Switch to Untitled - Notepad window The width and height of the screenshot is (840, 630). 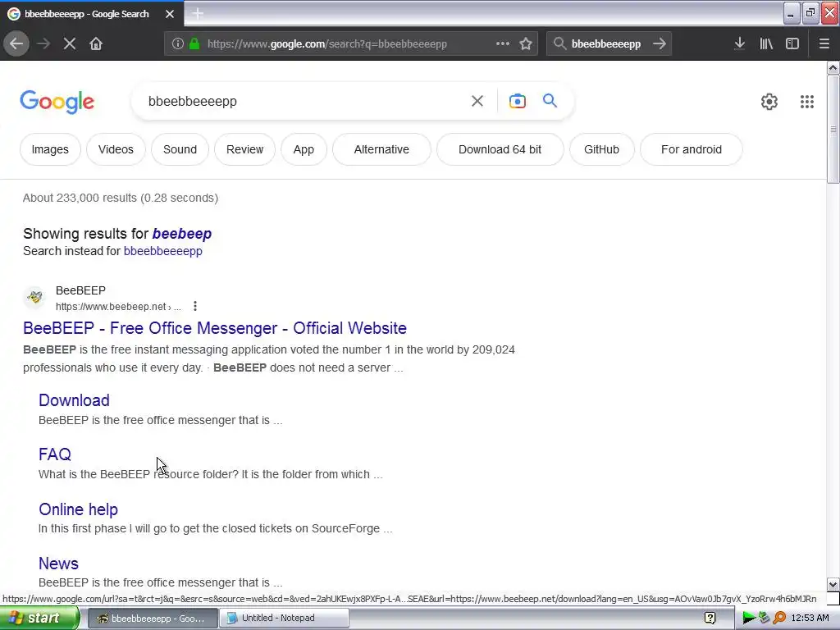(285, 618)
